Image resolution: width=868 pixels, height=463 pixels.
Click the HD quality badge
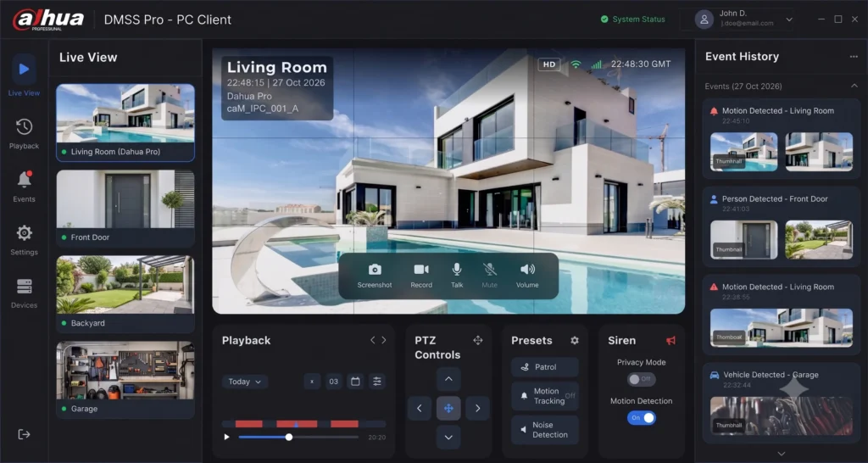pyautogui.click(x=549, y=64)
